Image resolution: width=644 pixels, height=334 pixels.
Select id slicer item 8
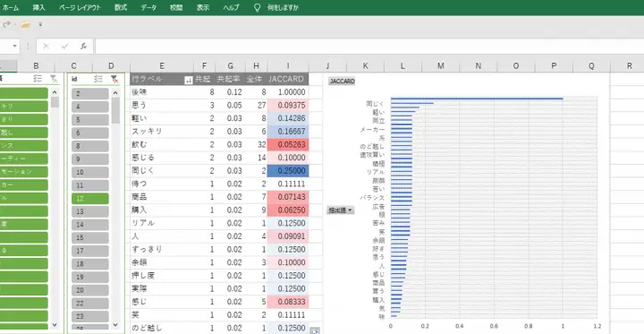point(90,147)
